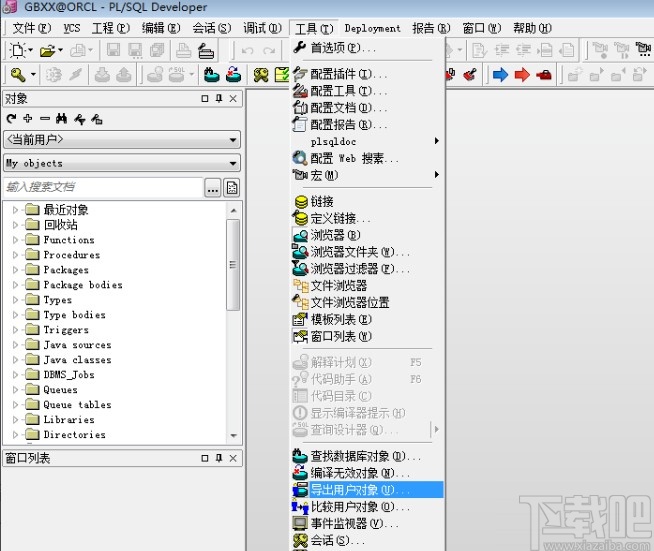The height and width of the screenshot is (551, 654).
Task: Open the 编辑 menu
Action: click(x=161, y=28)
